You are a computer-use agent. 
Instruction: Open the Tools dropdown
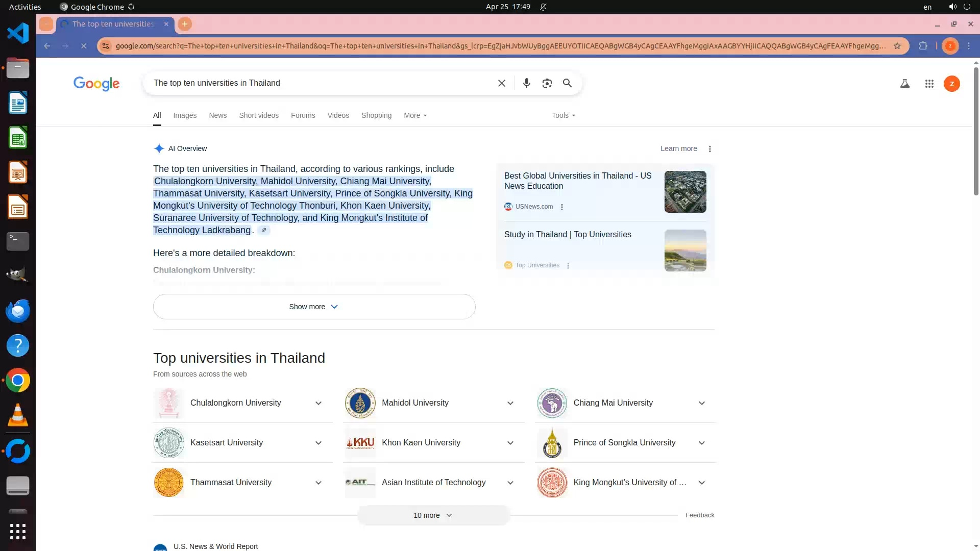[x=563, y=115]
